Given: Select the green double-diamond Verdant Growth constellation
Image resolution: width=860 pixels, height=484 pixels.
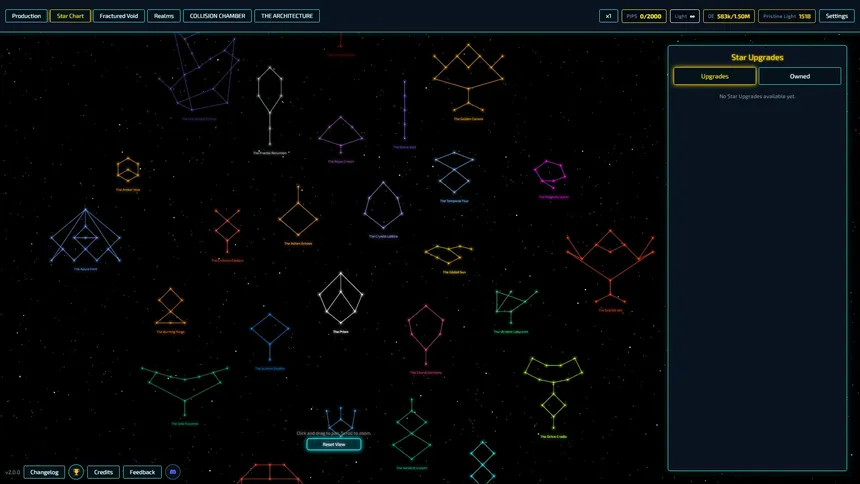Looking at the screenshot, I should [411, 431].
